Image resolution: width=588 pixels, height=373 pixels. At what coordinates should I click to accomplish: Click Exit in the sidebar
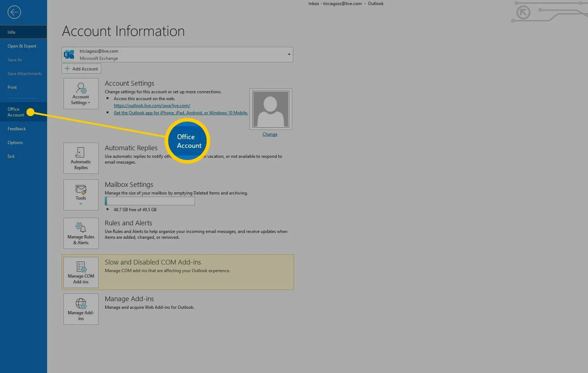coord(24,156)
